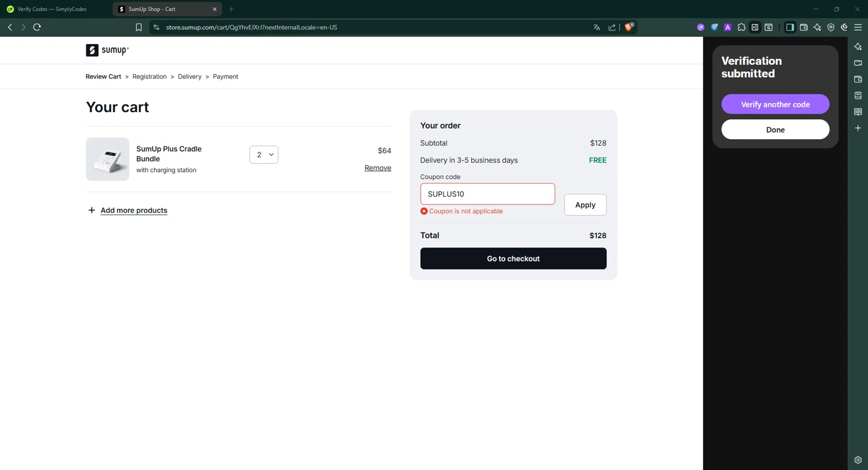Click the SumUp Plus Cradle Bundle title

pyautogui.click(x=169, y=154)
